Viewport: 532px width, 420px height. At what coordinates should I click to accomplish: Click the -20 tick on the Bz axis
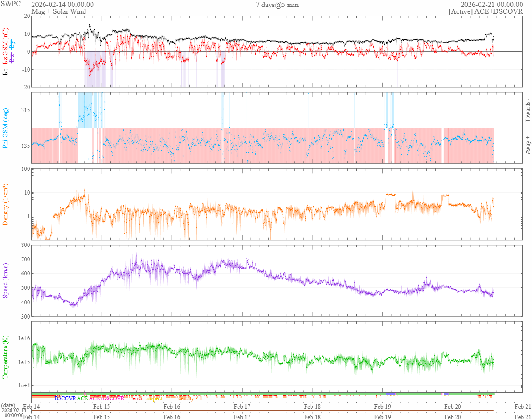(x=27, y=87)
